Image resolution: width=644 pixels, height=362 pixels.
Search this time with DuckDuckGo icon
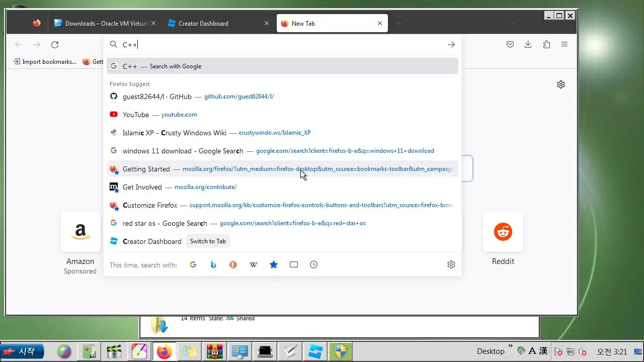[233, 264]
